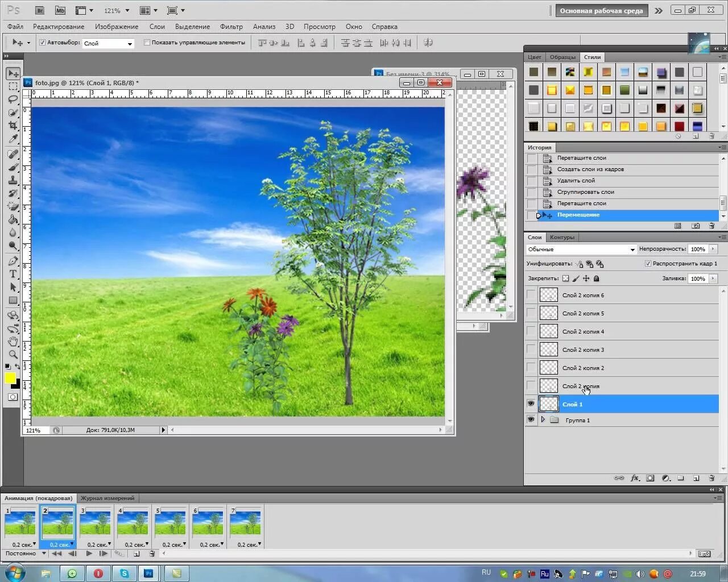The height and width of the screenshot is (582, 728).
Task: Choose the Horizontal Type tool
Action: pos(13,274)
